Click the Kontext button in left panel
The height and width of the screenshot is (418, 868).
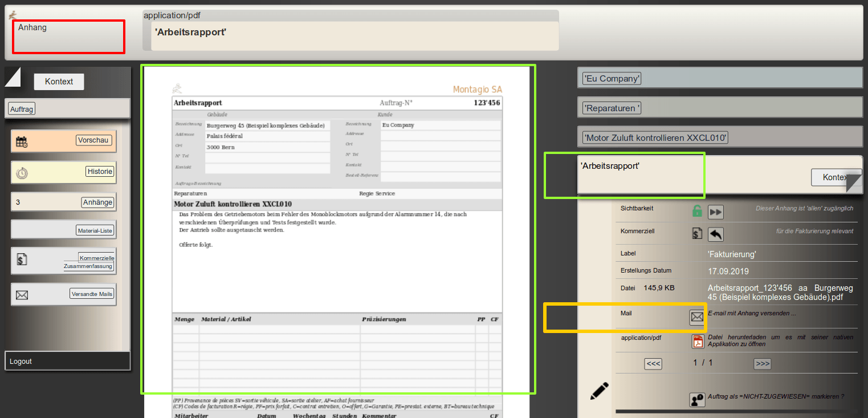(59, 82)
